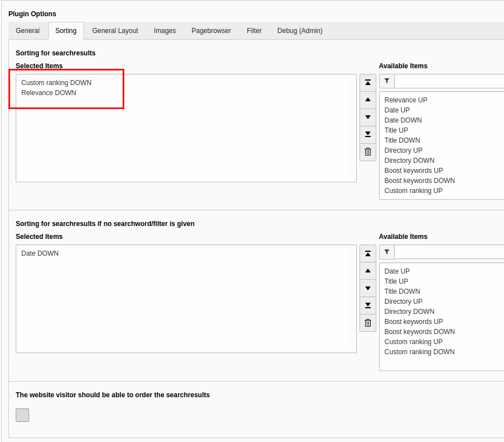504x442 pixels.
Task: Add Boost keywords UP from first available list
Action: click(413, 171)
